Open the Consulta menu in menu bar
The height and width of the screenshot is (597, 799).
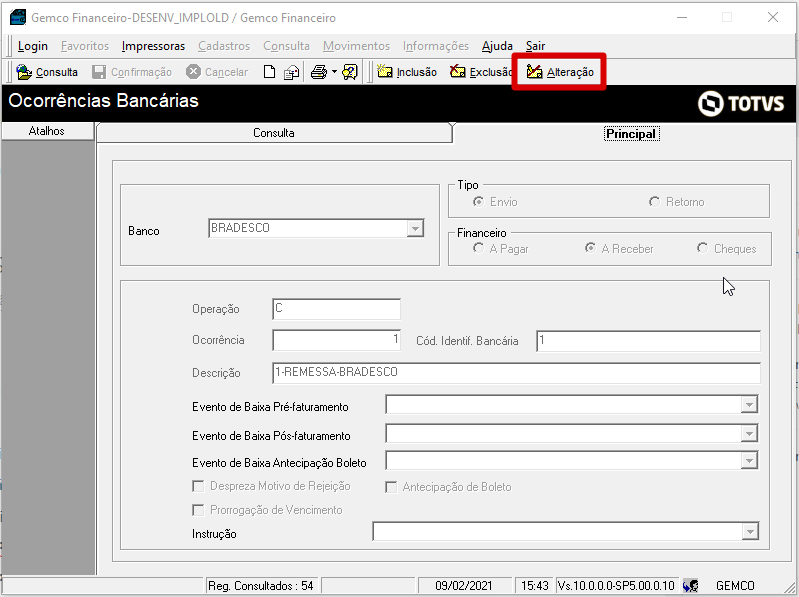click(286, 46)
